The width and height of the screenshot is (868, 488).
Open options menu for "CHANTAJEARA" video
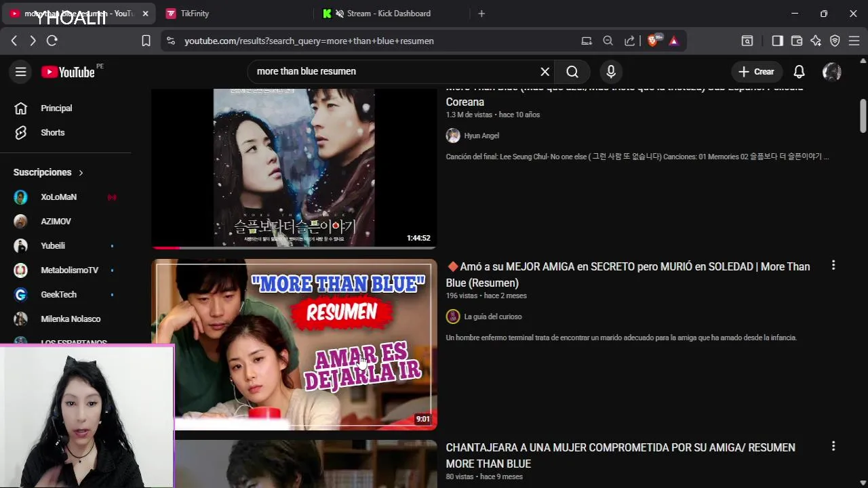tap(833, 446)
